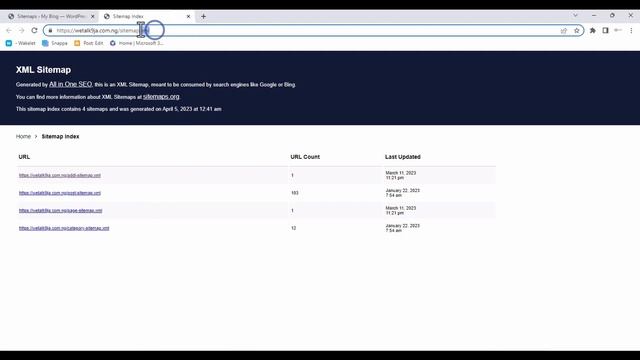Click the January 22, 2023 date in category-sitemap row
The image size is (640, 360).
[x=402, y=228]
